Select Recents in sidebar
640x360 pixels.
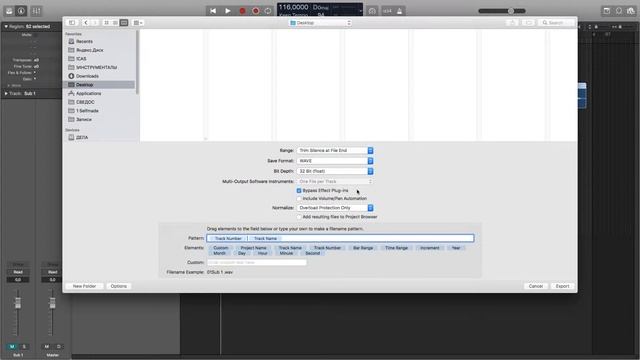pyautogui.click(x=84, y=41)
